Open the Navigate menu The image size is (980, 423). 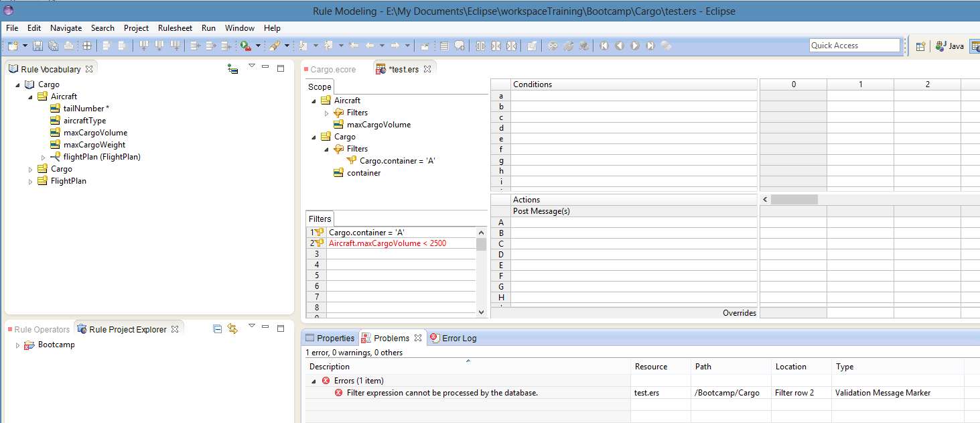tap(66, 28)
